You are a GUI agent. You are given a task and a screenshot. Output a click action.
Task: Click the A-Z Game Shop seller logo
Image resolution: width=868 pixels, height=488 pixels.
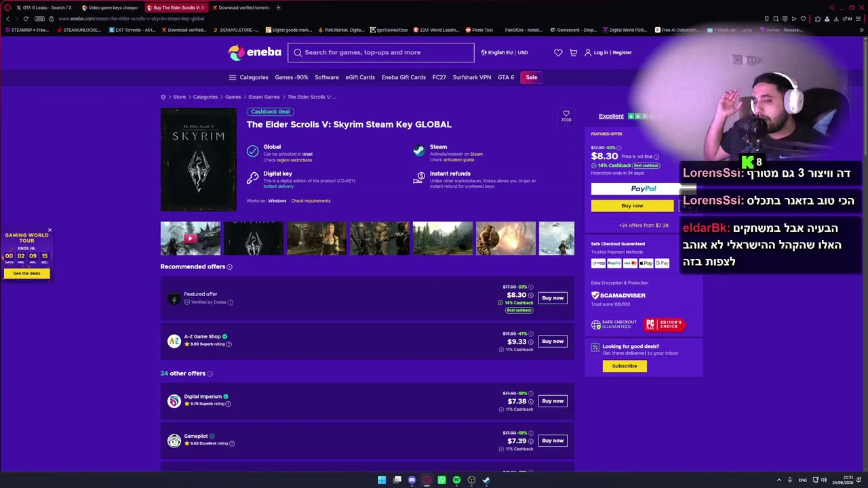coord(174,340)
